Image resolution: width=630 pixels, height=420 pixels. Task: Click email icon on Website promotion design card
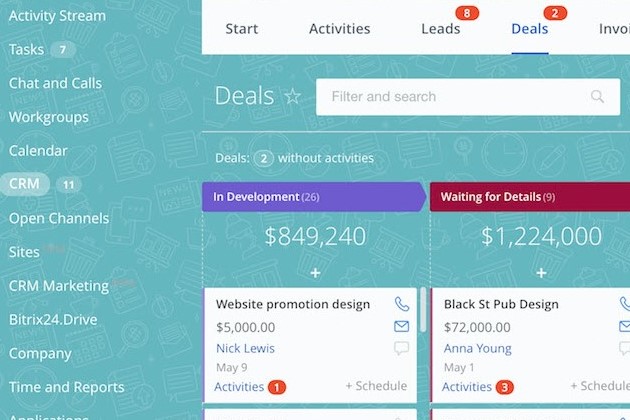(x=402, y=326)
